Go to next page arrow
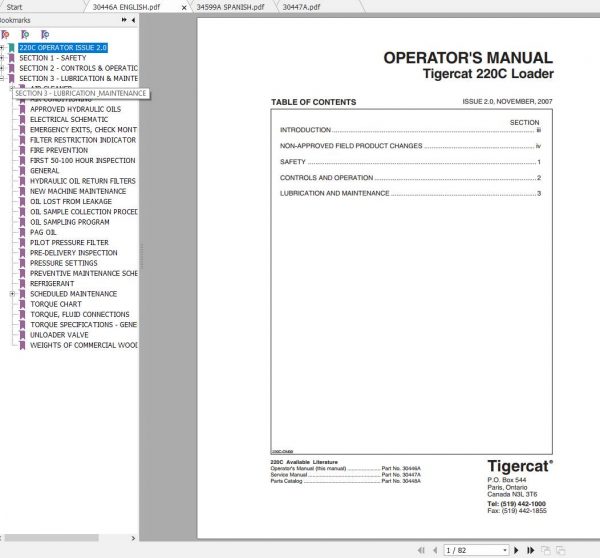The height and width of the screenshot is (558, 600). click(516, 550)
